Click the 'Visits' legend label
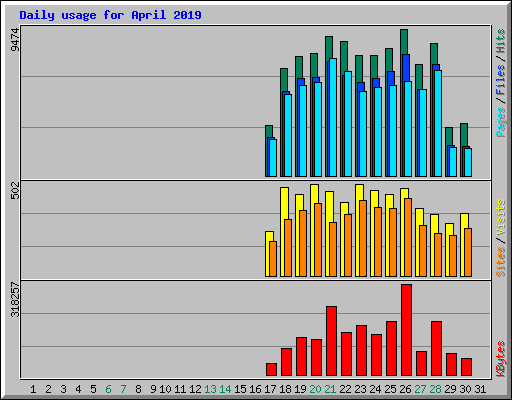 point(501,217)
